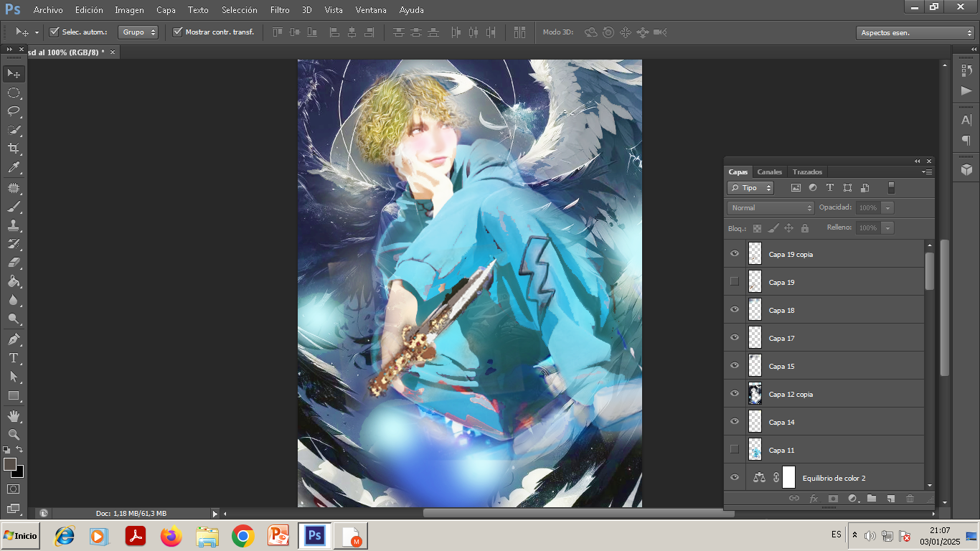Select the History Brush tool
Viewport: 980px width, 551px height.
tap(14, 244)
